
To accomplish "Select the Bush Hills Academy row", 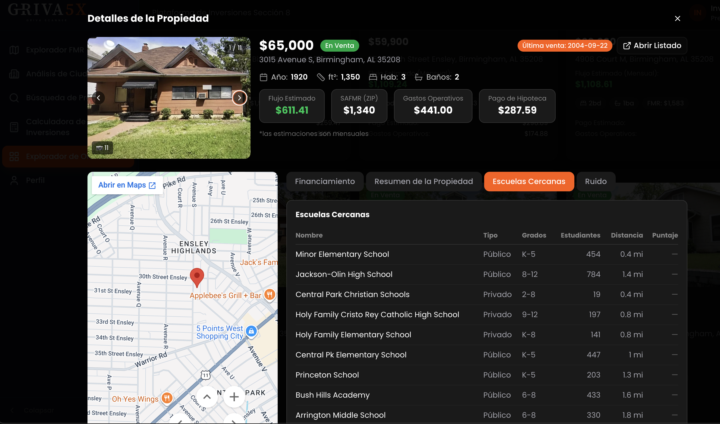I will 487,395.
